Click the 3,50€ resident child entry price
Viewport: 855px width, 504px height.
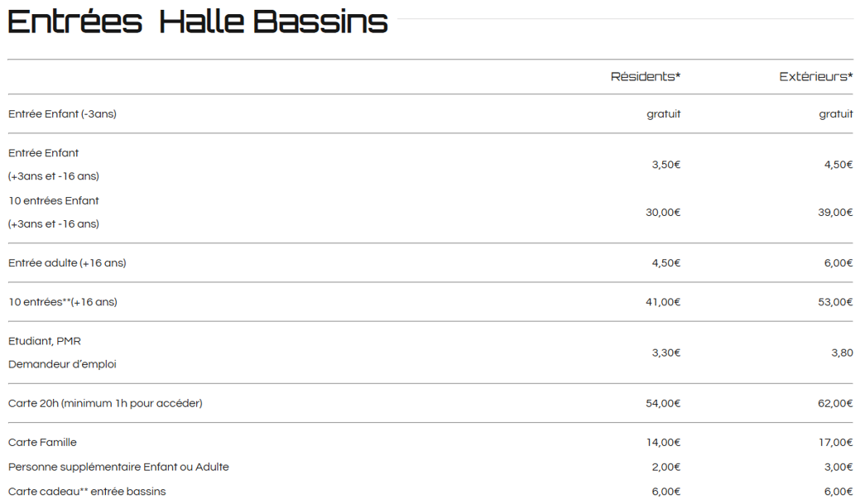665,165
